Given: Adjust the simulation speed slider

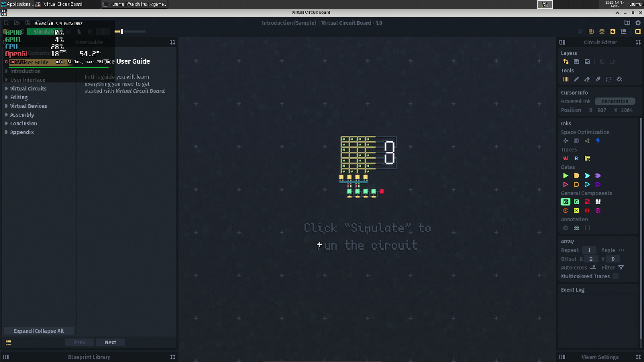Looking at the screenshot, I should coord(130,32).
